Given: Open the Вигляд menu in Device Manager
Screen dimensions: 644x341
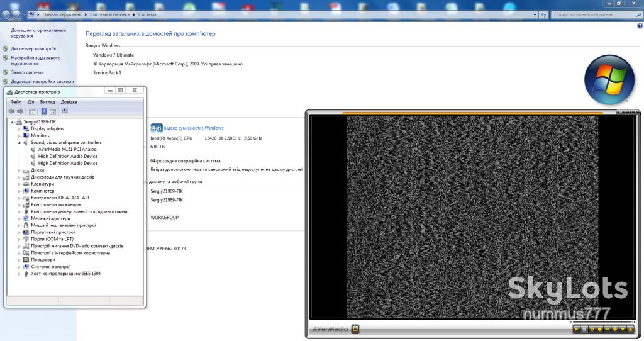Looking at the screenshot, I should [x=47, y=102].
